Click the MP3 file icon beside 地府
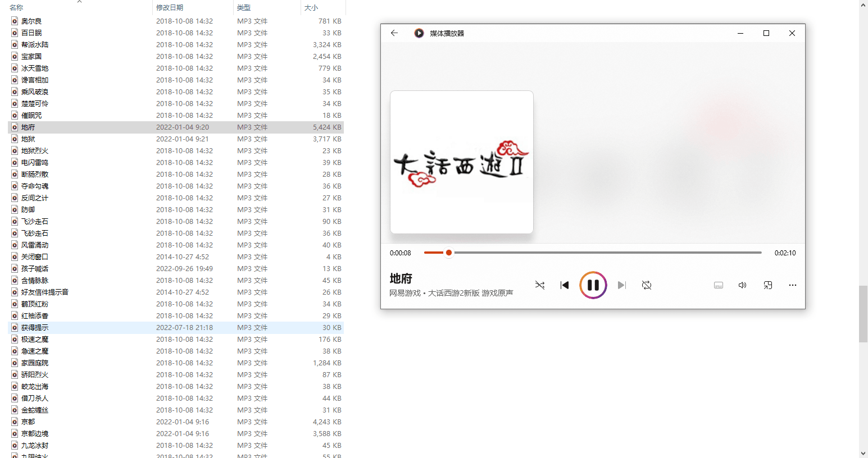The height and width of the screenshot is (458, 868). click(x=15, y=127)
